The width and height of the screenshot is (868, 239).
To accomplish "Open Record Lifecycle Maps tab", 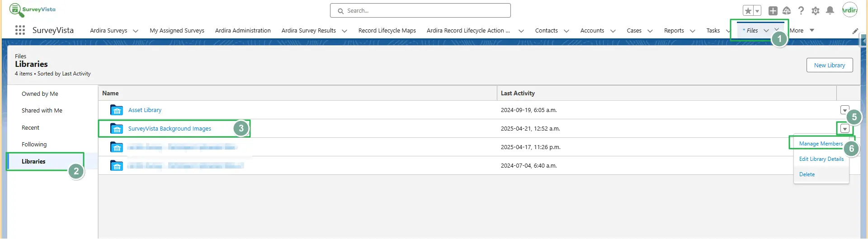I will (387, 31).
